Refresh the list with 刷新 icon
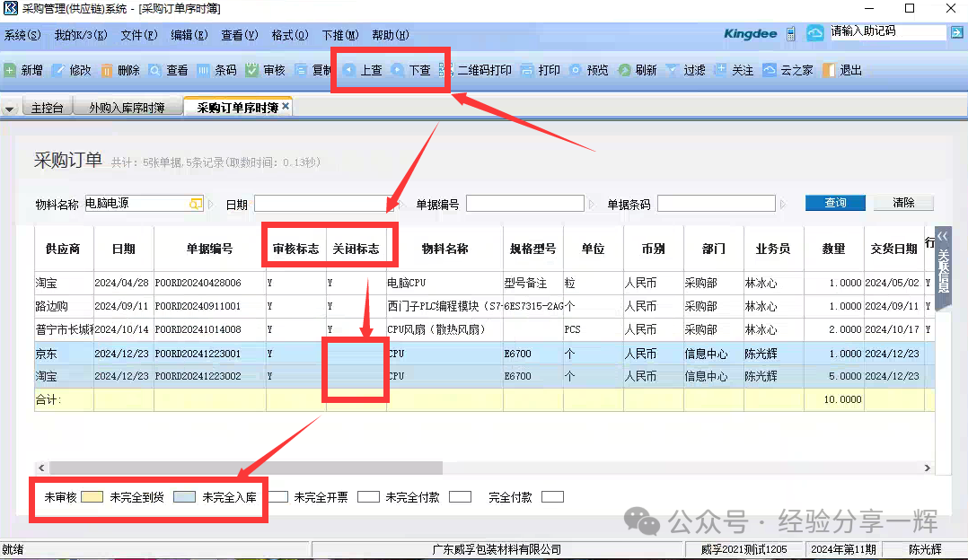Image resolution: width=968 pixels, height=560 pixels. click(624, 70)
